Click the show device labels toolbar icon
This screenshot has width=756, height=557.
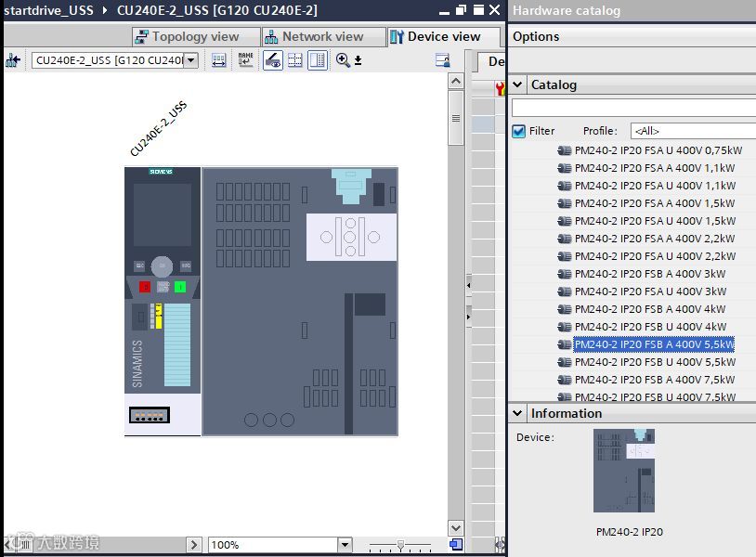coord(218,60)
